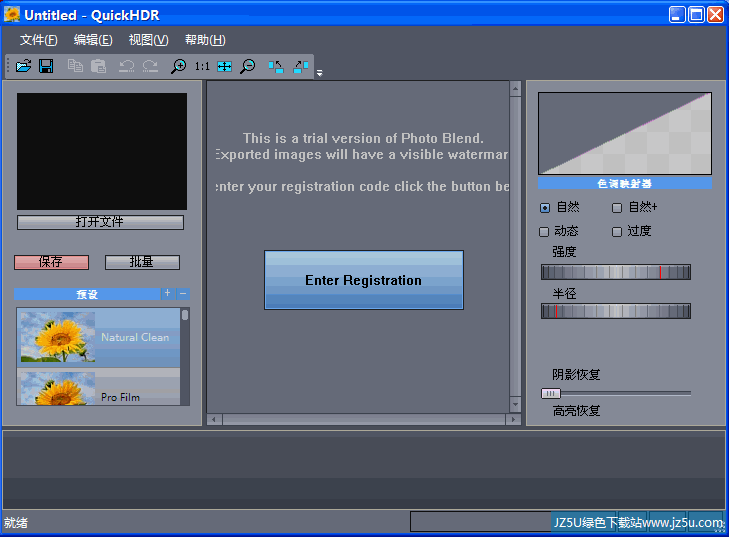
Task: Click the Enter Registration button
Action: pyautogui.click(x=364, y=280)
